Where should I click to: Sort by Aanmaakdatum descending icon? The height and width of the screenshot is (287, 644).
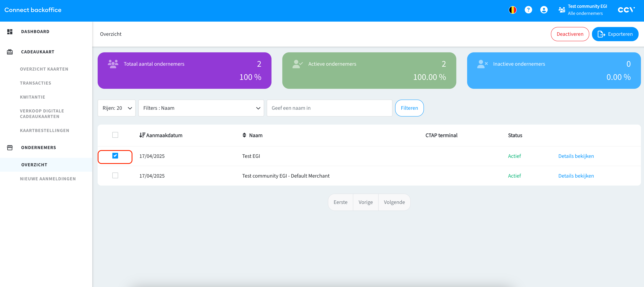pos(142,135)
